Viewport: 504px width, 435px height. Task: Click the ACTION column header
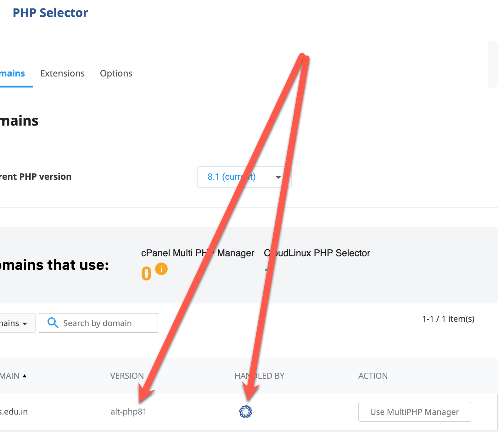[x=373, y=376]
